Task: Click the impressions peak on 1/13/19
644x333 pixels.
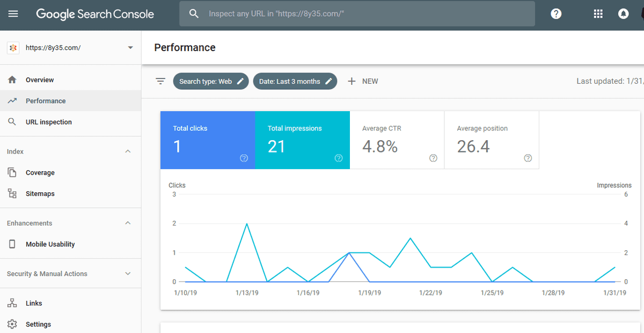Action: (x=246, y=223)
